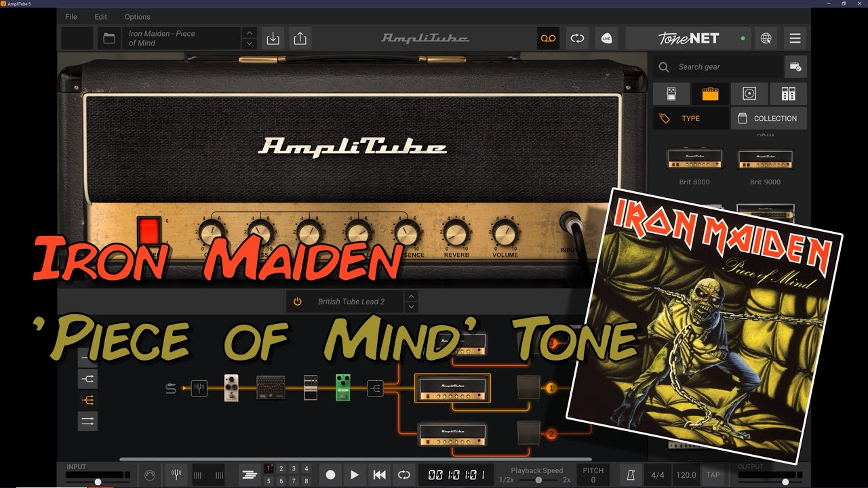Select the silver stomp pedal in chain
The height and width of the screenshot is (488, 868).
[x=310, y=388]
